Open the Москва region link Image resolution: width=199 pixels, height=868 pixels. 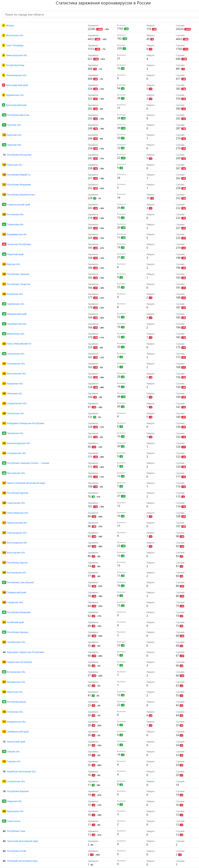tap(10, 26)
